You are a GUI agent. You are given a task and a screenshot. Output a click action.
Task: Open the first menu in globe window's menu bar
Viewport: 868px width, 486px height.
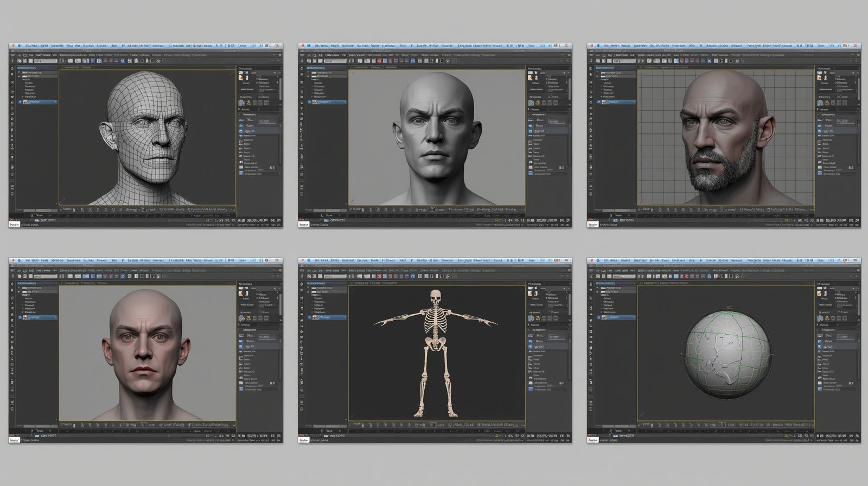pyautogui.click(x=607, y=260)
